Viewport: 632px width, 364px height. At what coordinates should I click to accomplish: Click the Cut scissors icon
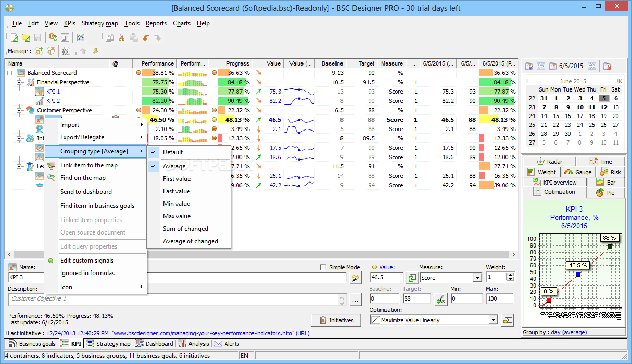tap(121, 37)
